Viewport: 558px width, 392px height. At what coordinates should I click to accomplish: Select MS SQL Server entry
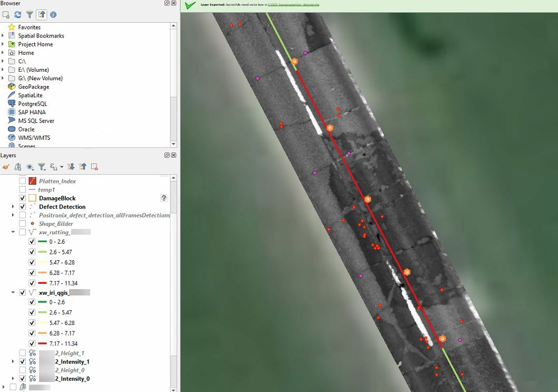click(36, 121)
